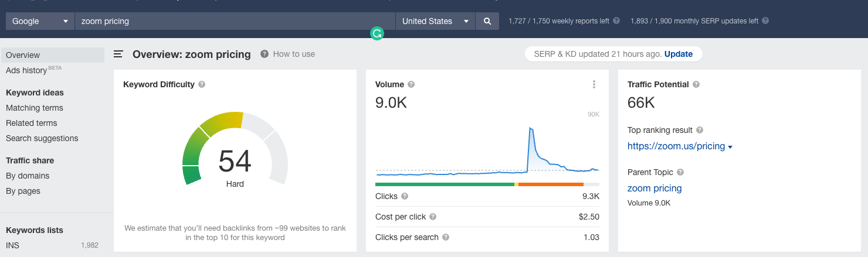Screen dimensions: 868x257
Task: Click the keyword search input field
Action: tap(235, 21)
